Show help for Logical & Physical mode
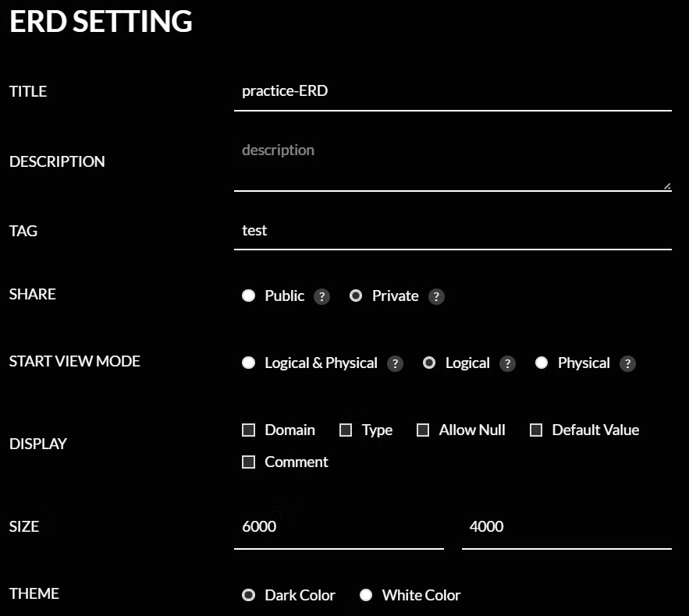 395,363
